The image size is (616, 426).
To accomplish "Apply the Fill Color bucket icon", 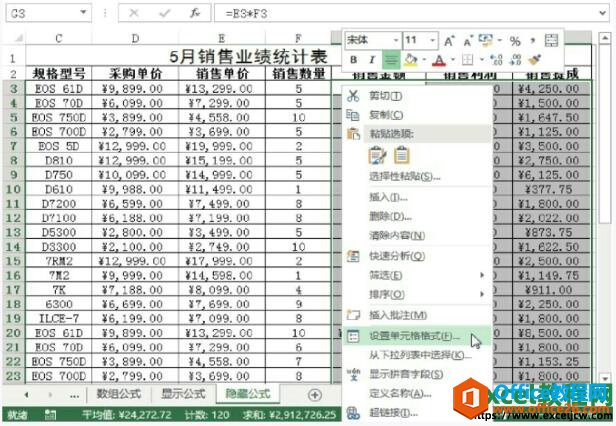I will pos(411,60).
